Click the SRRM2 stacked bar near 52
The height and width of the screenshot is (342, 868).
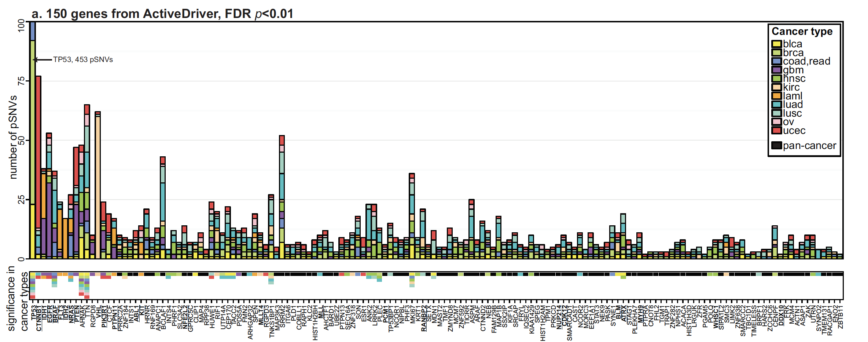point(282,197)
